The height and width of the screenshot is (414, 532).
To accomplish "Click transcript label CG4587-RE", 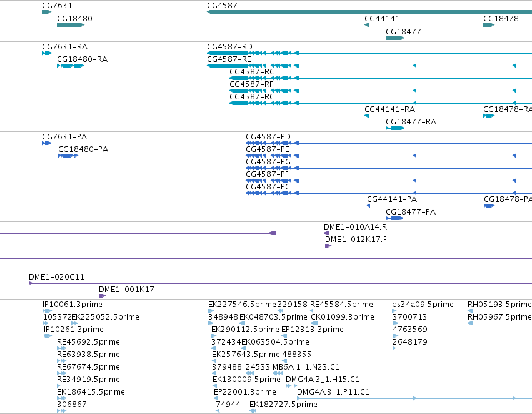I will click(229, 59).
